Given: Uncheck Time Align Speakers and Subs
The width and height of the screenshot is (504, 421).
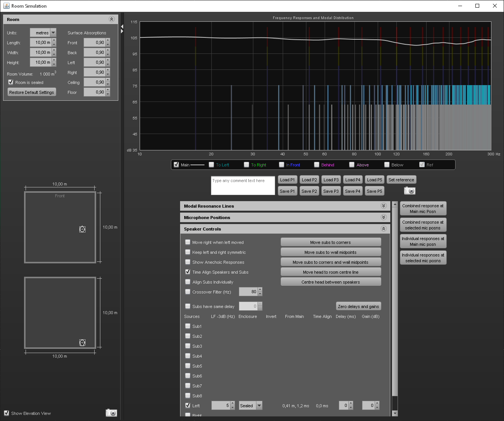Looking at the screenshot, I should coord(188,272).
